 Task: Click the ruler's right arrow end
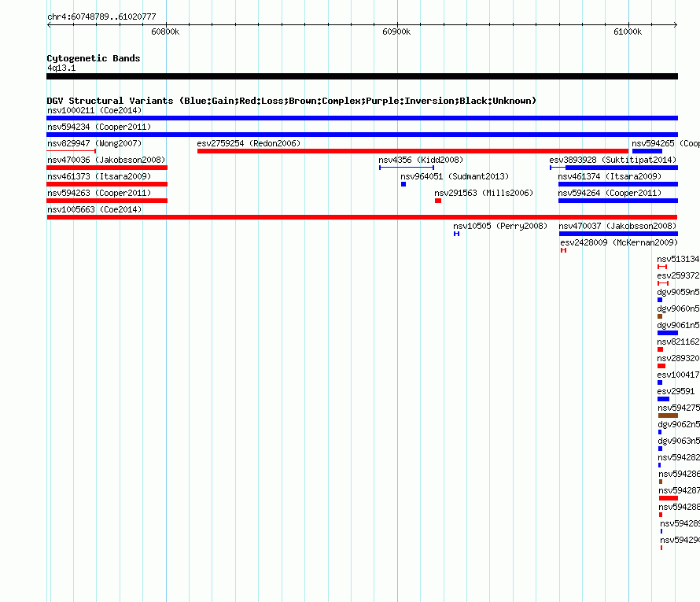pos(676,25)
